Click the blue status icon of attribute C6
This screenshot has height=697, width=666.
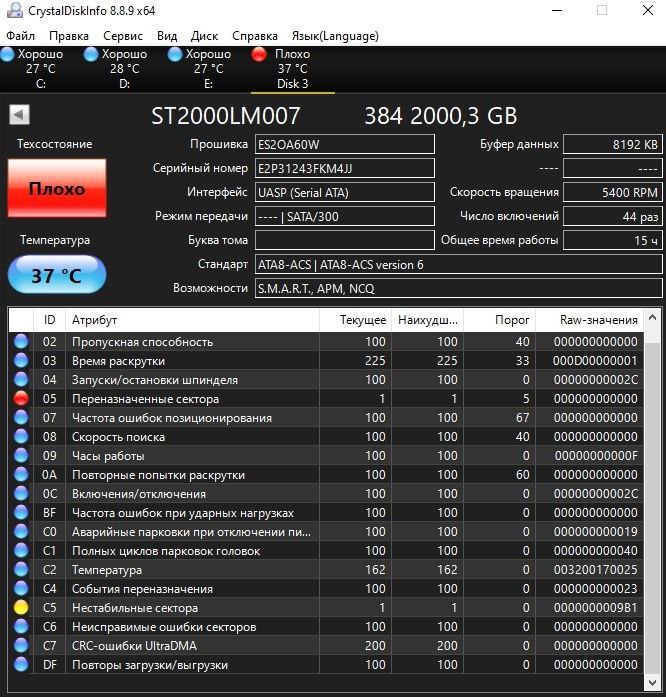(x=21, y=626)
